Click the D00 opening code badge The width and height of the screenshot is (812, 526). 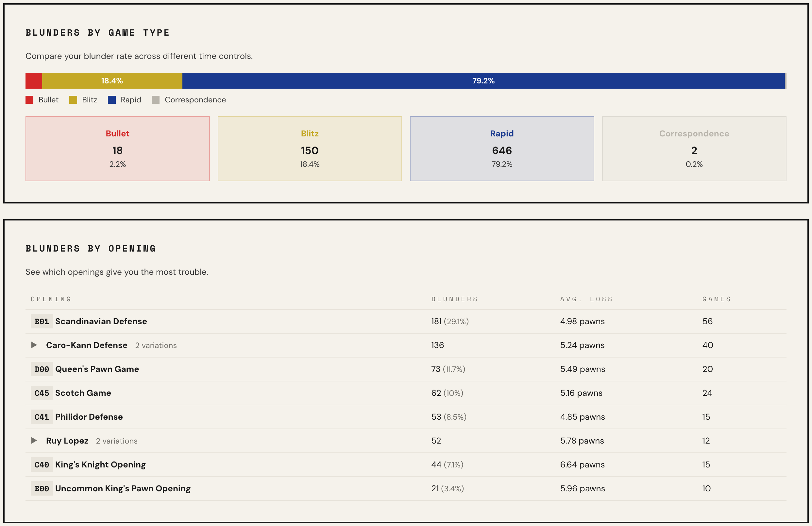(42, 369)
